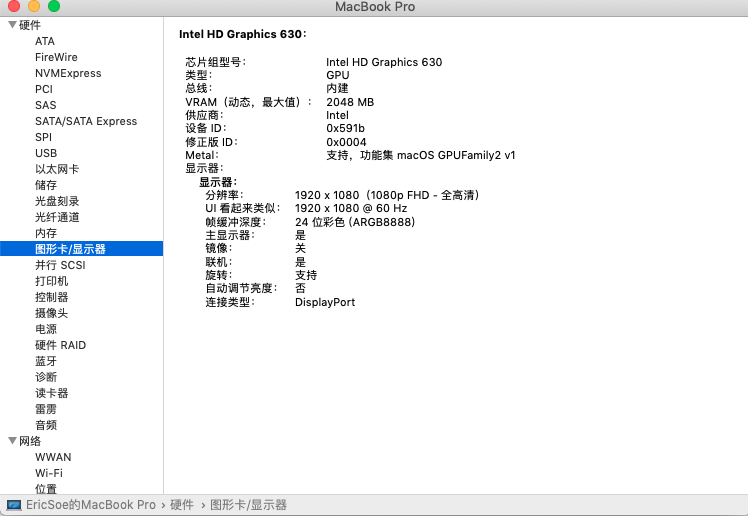Image resolution: width=748 pixels, height=516 pixels.
Task: Select SPI in the sidebar
Action: (43, 137)
